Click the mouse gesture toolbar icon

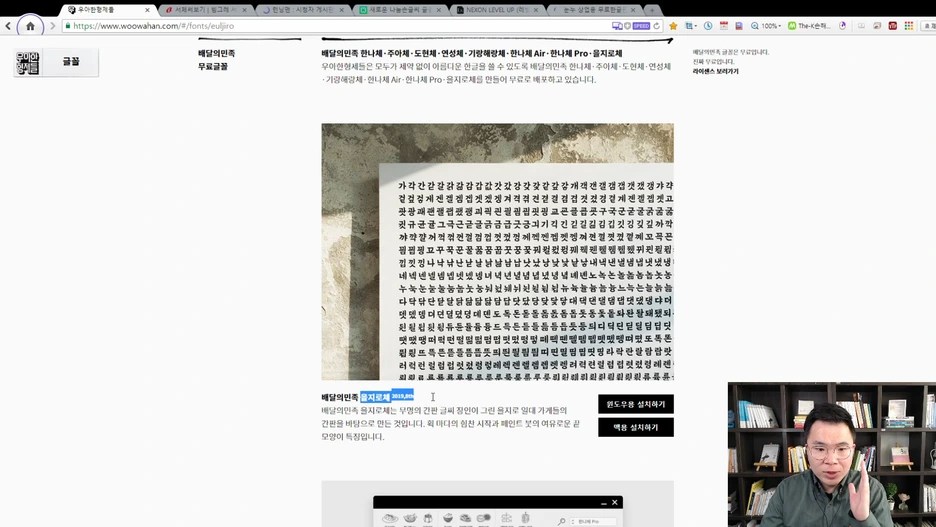pos(843,26)
